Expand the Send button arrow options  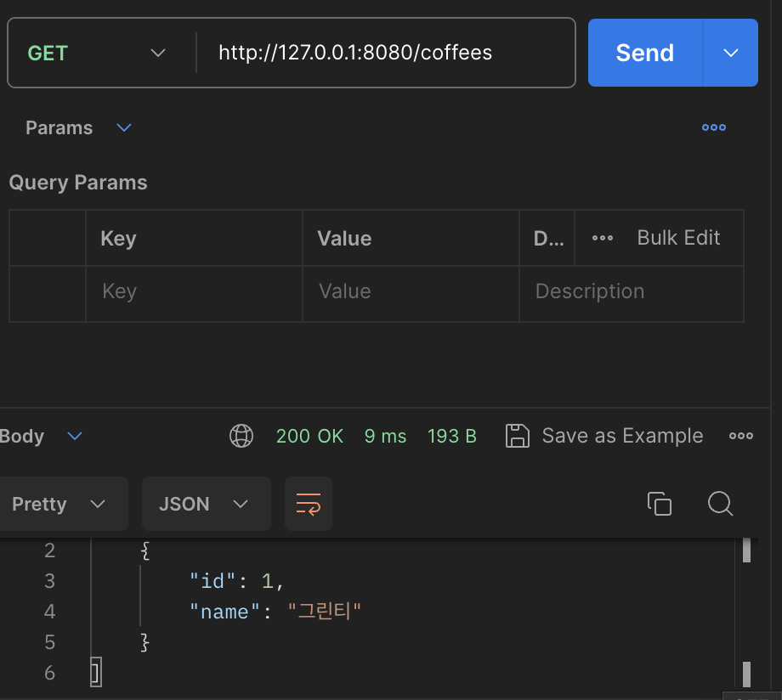(731, 53)
